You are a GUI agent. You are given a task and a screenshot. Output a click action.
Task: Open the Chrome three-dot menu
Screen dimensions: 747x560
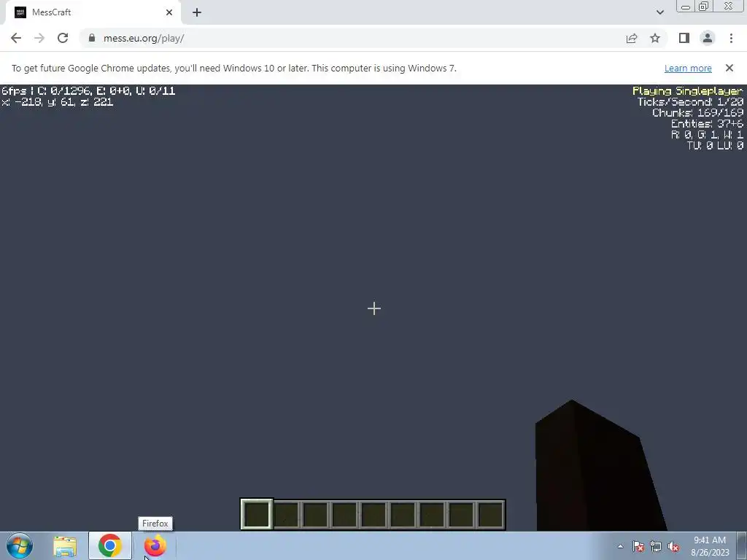point(731,38)
